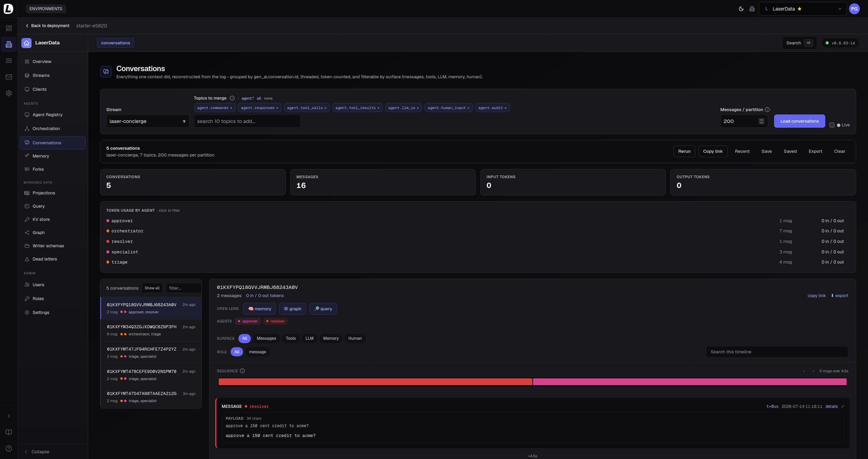Open the help question-mark icon

click(9, 448)
